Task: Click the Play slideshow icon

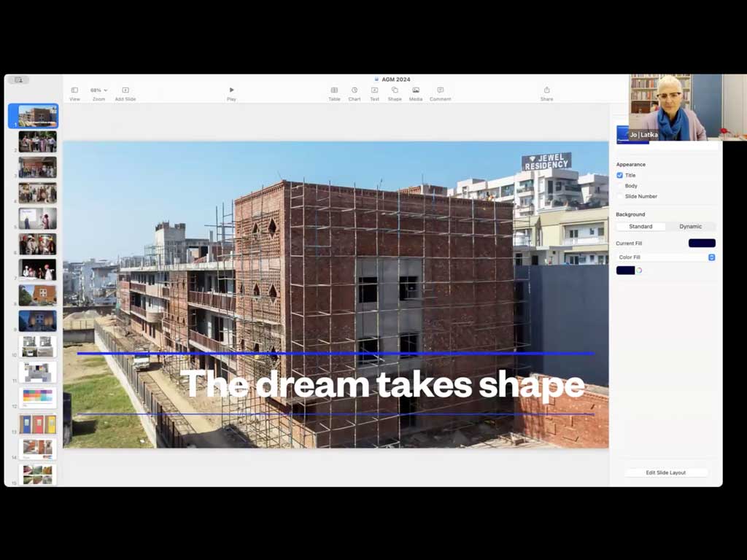Action: pos(231,90)
